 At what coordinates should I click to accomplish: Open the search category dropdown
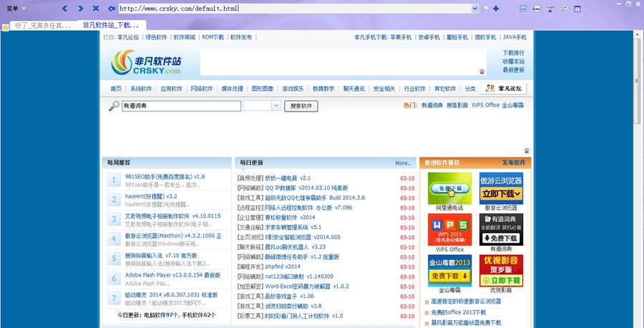pyautogui.click(x=276, y=106)
